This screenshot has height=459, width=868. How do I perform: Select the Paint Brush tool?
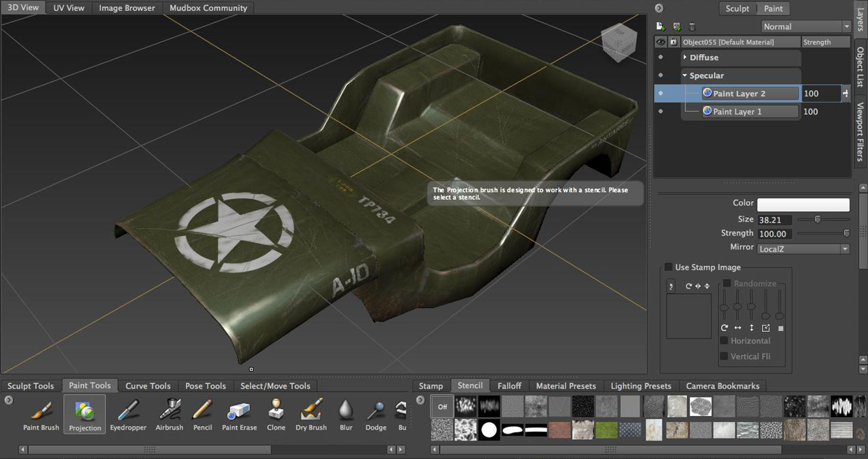click(x=41, y=414)
